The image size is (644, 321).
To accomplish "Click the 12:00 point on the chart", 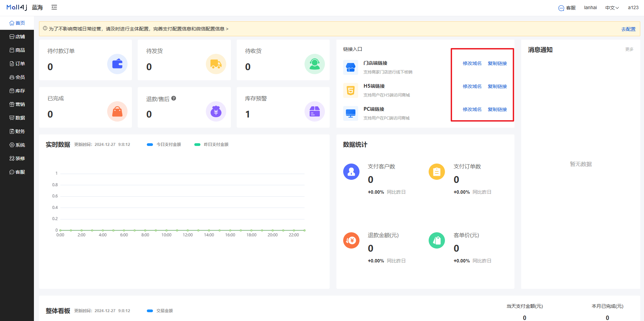I will pos(188,230).
